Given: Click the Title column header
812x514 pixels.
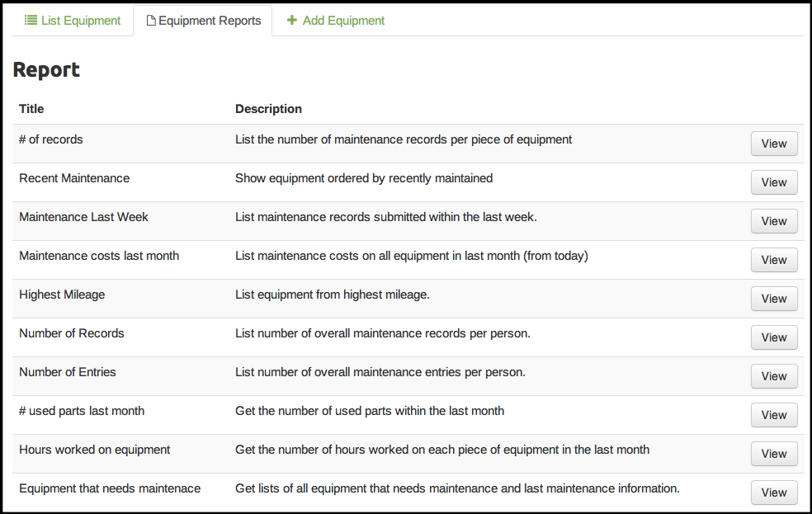Looking at the screenshot, I should (31, 109).
